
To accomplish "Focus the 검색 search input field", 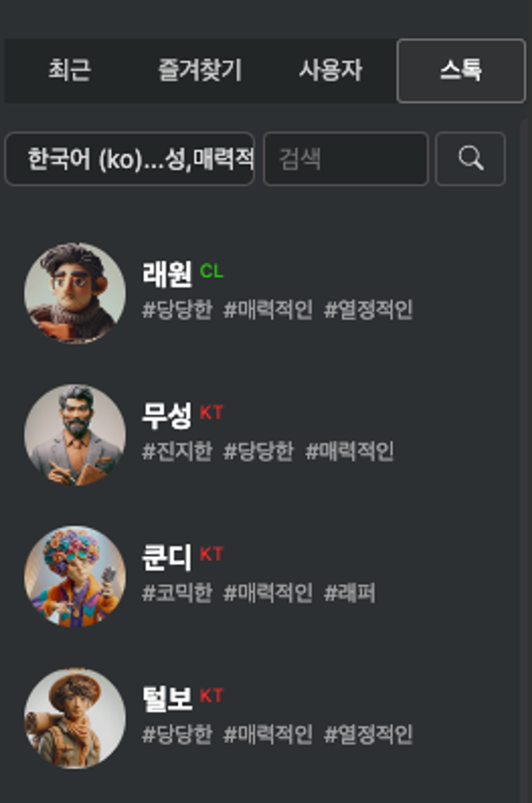I will (x=346, y=159).
